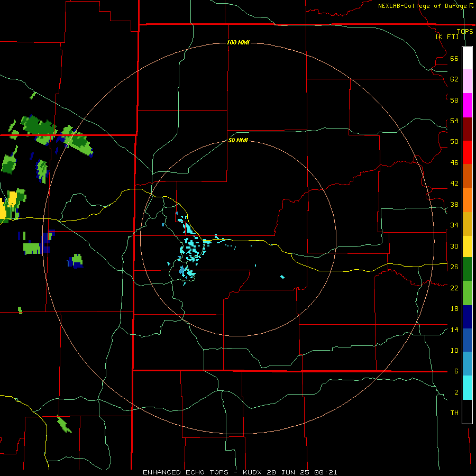
Task: Click the 'KUDX' radar site identifier
Action: pyautogui.click(x=253, y=472)
